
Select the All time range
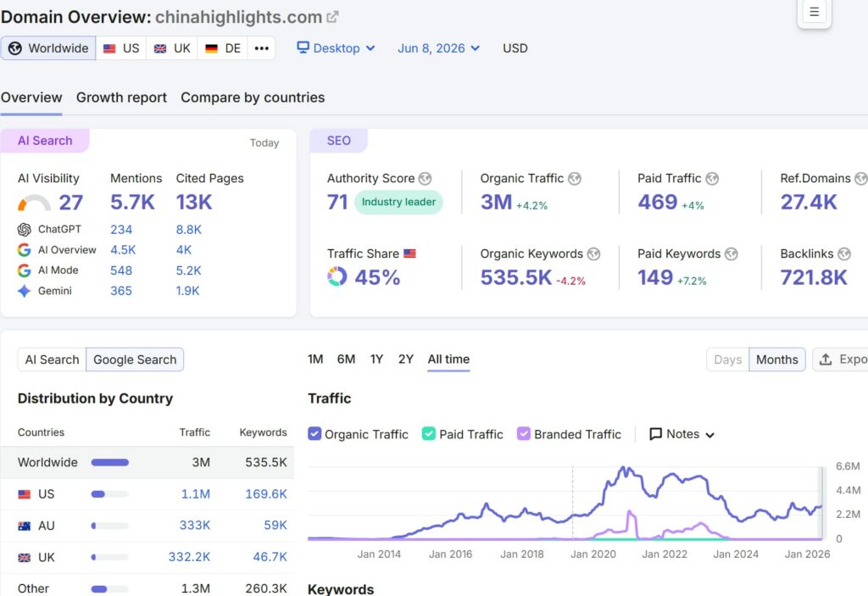tap(448, 359)
